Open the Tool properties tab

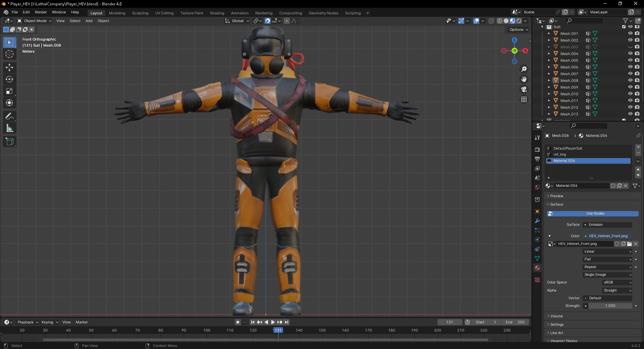(537, 138)
